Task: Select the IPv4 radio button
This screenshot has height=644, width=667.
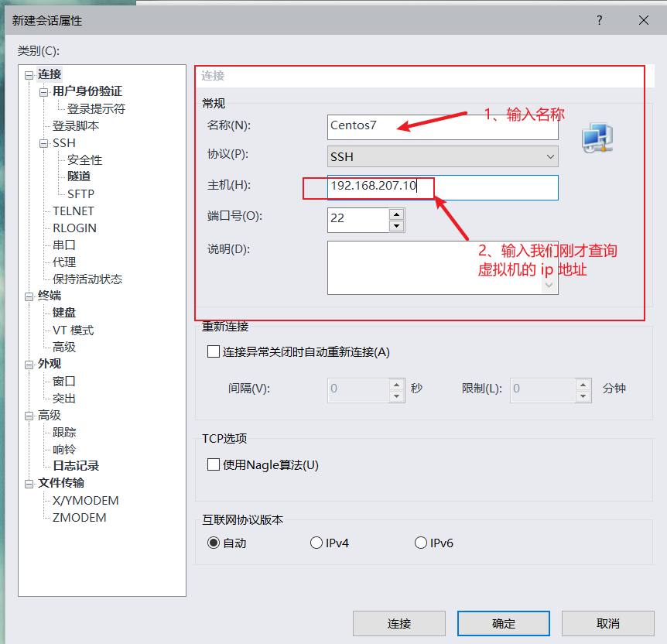Action: 316,543
